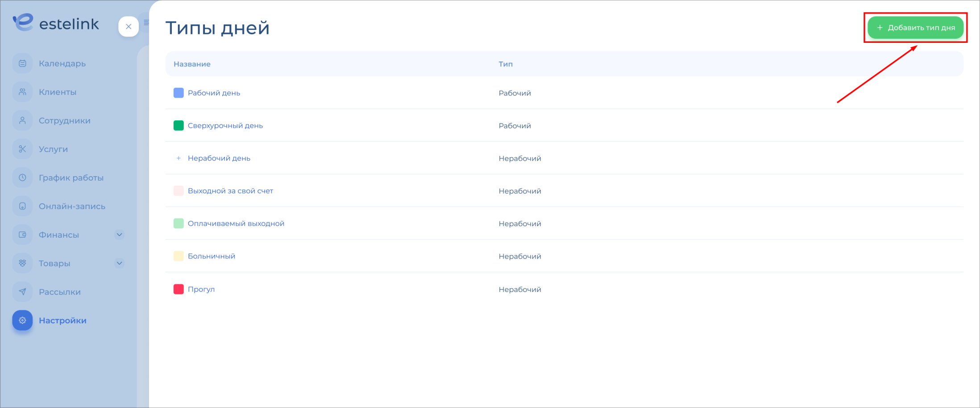Image resolution: width=980 pixels, height=408 pixels.
Task: Open Рабочий день day type
Action: 214,93
